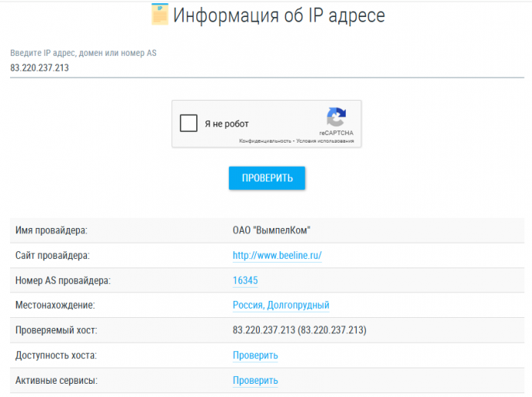The width and height of the screenshot is (532, 397).
Task: Open the Условия использования reCAPTCHA link
Action: coord(325,141)
